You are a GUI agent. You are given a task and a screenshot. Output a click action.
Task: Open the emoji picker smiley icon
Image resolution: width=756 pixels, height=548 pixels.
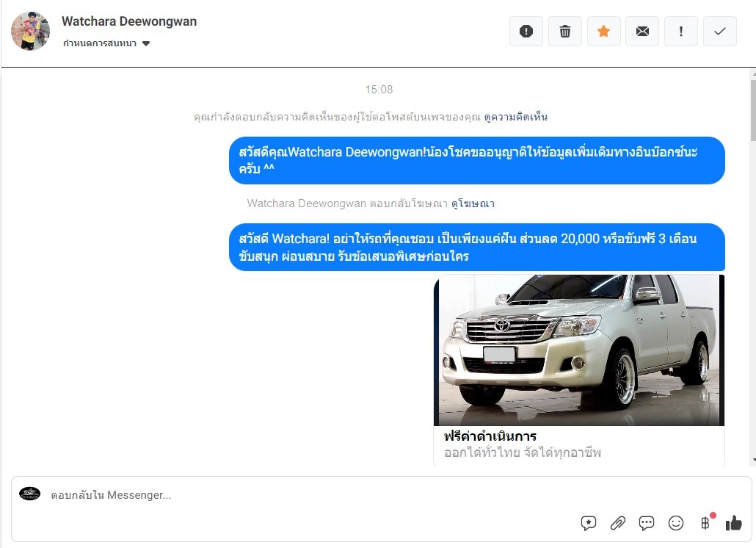(676, 523)
